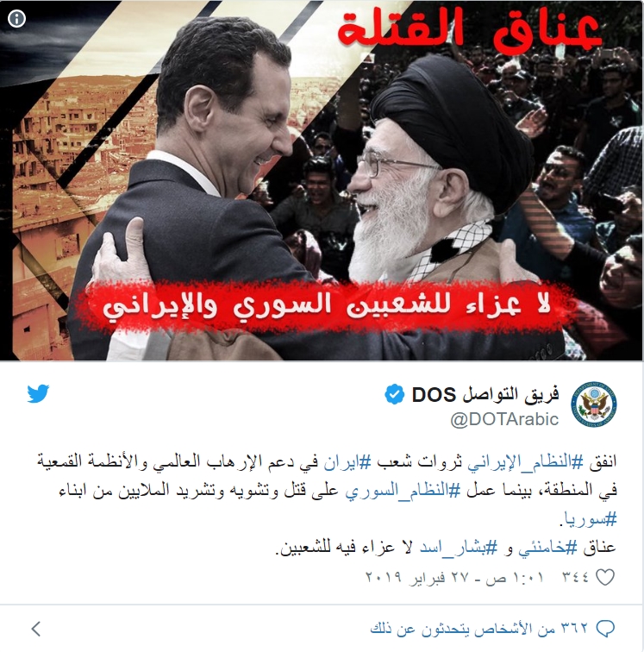This screenshot has height=652, width=644.
Task: Open the فريق التواصل DOS profile name
Action: [485, 394]
